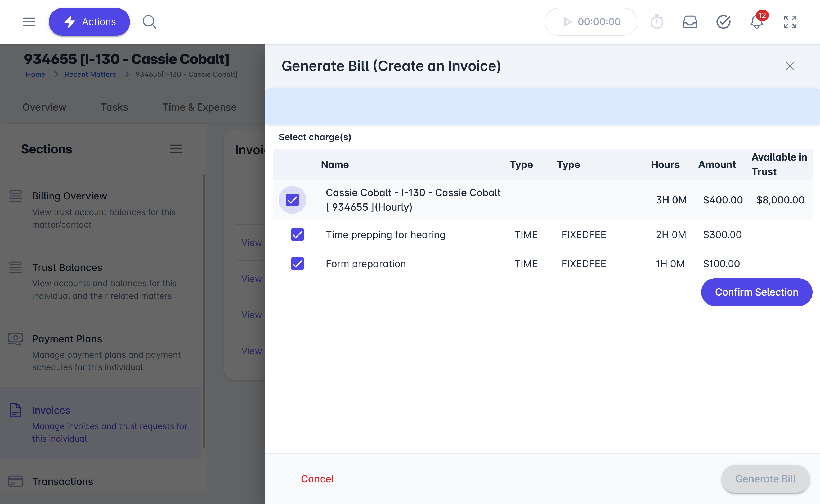Click the $300.00 charge amount

(x=722, y=235)
